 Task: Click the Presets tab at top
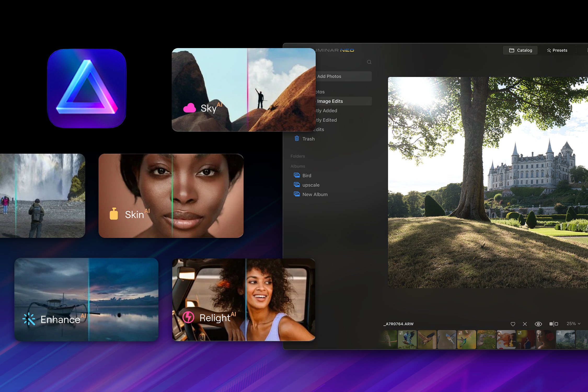coord(558,50)
